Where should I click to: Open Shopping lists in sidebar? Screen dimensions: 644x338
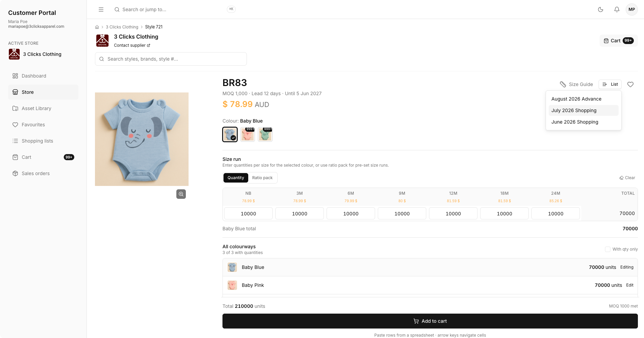pos(43,141)
